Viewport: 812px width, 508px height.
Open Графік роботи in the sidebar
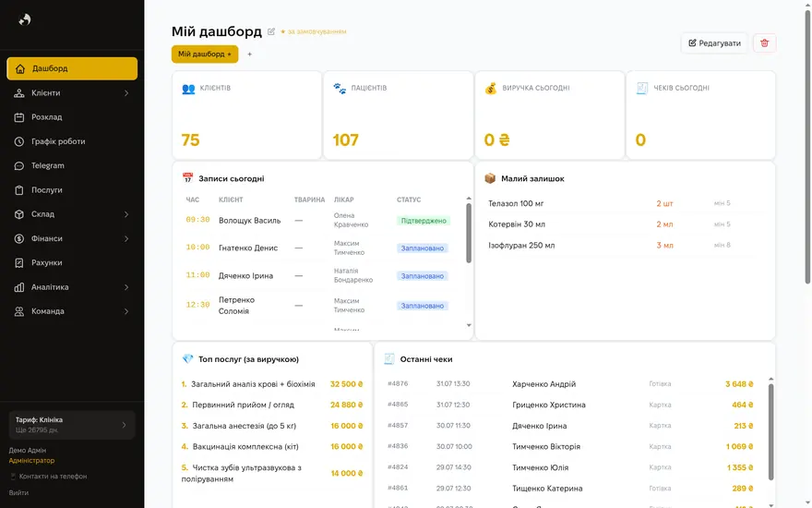tap(72, 141)
